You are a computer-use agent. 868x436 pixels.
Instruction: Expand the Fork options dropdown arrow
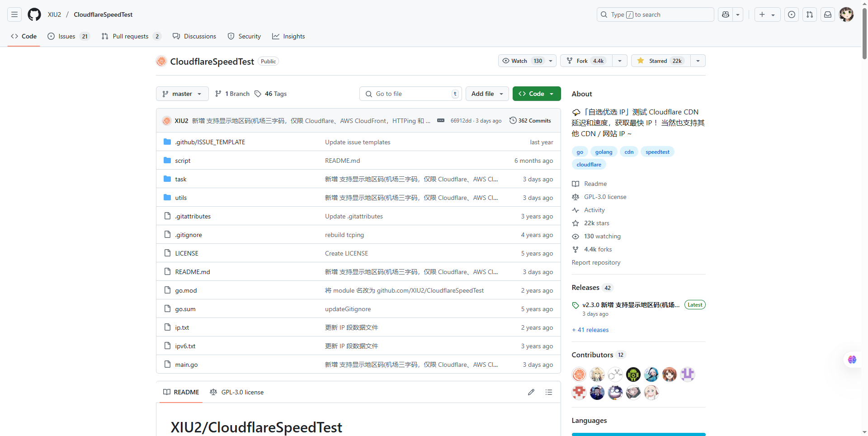[620, 61]
